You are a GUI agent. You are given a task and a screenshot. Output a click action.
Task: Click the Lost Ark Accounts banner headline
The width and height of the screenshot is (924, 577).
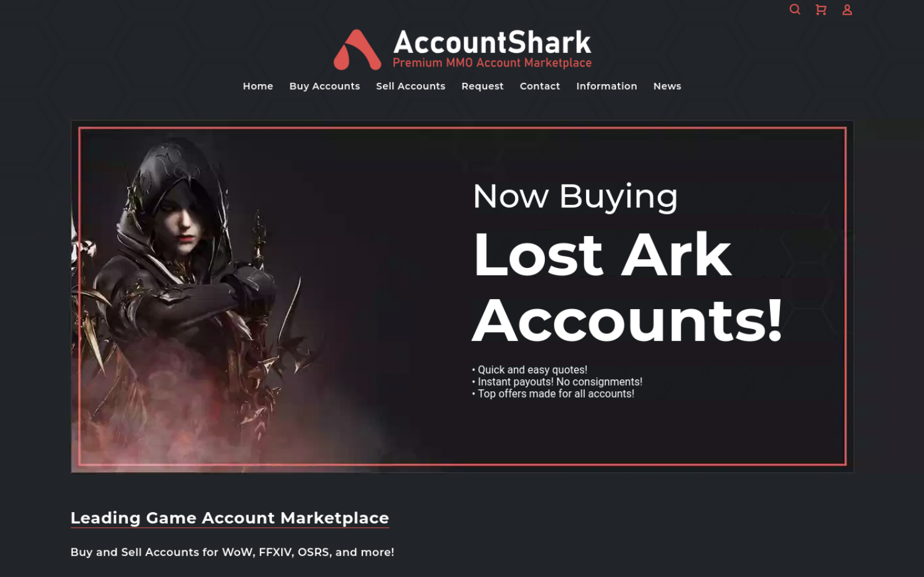[627, 287]
